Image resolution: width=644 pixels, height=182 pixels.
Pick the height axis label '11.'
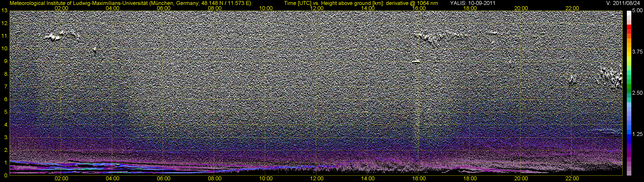coord(5,36)
